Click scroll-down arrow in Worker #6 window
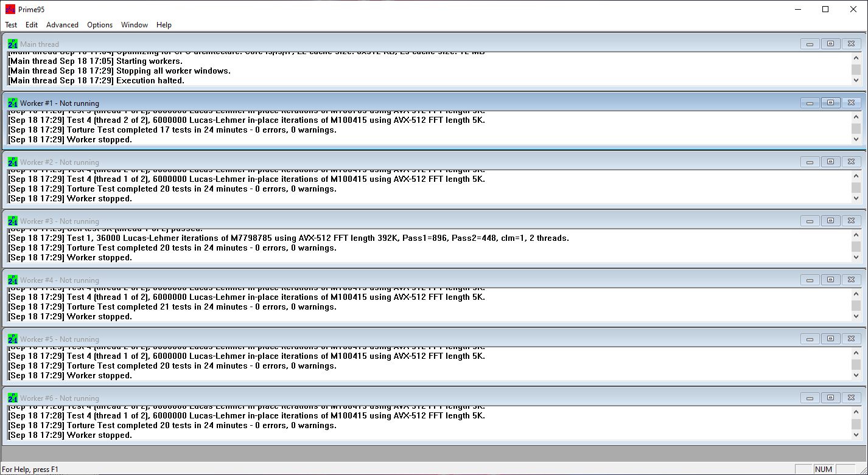Image resolution: width=868 pixels, height=475 pixels. tap(856, 434)
